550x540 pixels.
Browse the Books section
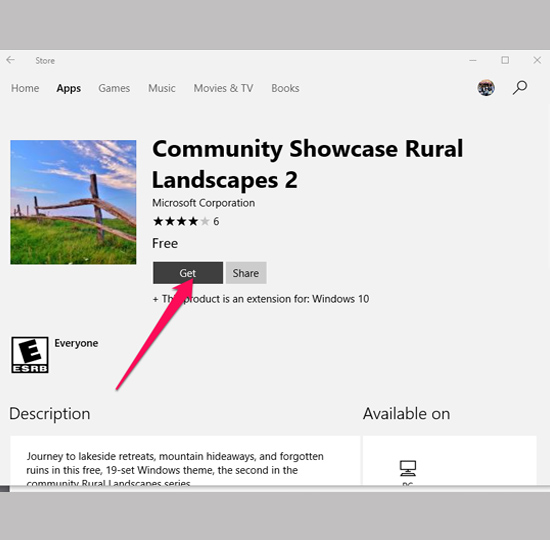(x=285, y=88)
